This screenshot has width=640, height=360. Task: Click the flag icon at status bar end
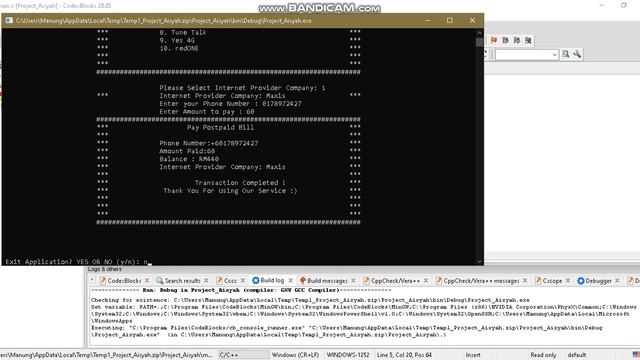pos(636,355)
